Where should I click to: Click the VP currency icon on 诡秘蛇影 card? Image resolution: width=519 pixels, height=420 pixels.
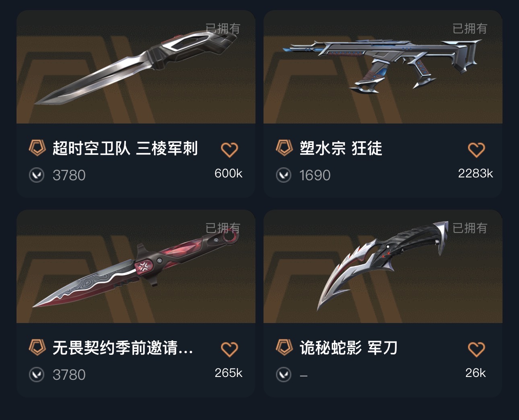284,375
